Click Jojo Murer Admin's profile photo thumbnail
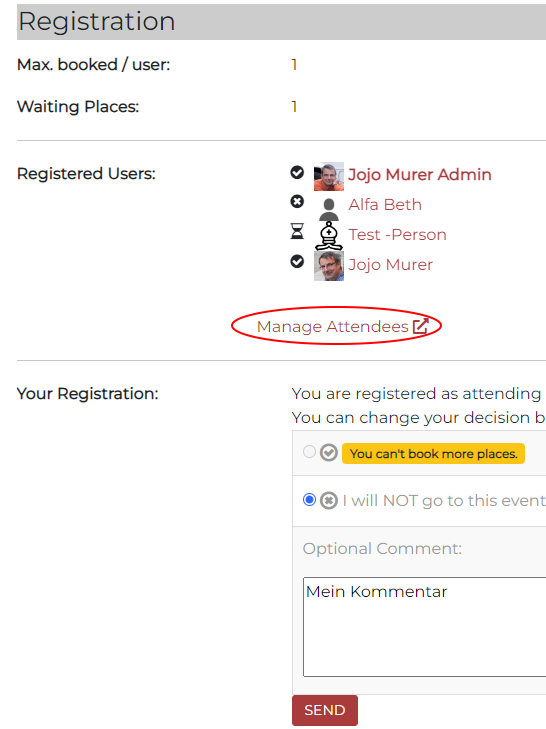Viewport: 546px width, 729px height. (x=329, y=176)
